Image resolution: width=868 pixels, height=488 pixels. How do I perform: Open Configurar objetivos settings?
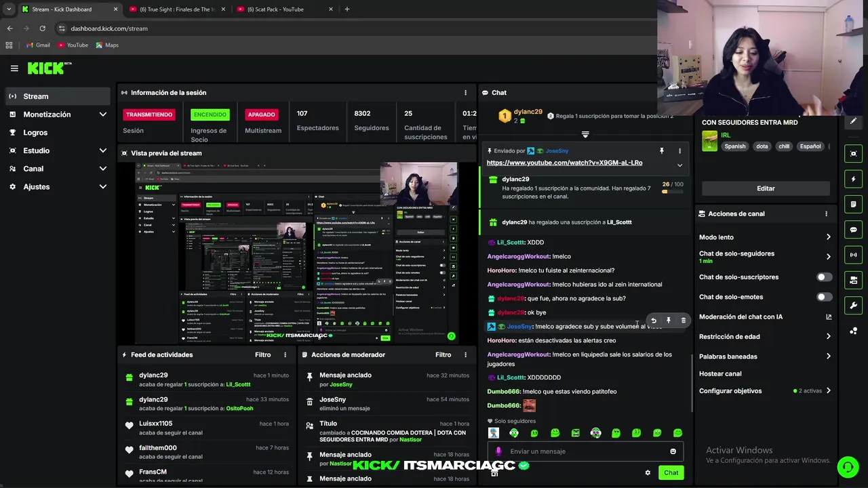click(765, 391)
